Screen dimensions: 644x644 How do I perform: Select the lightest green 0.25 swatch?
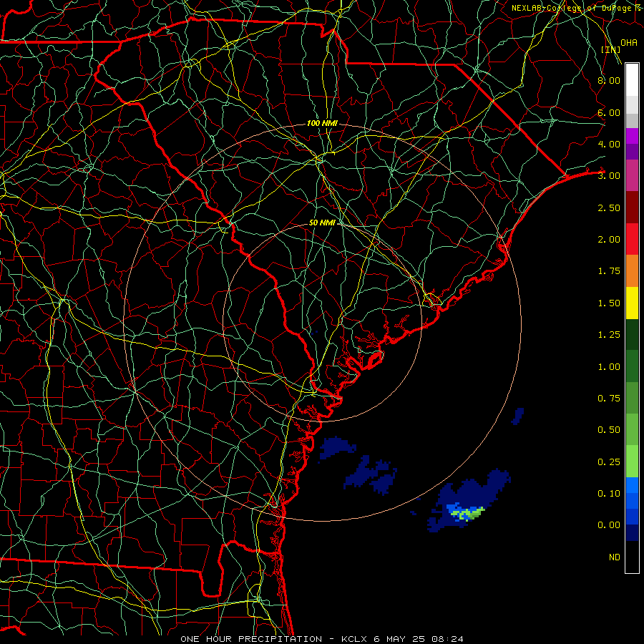pyautogui.click(x=632, y=462)
